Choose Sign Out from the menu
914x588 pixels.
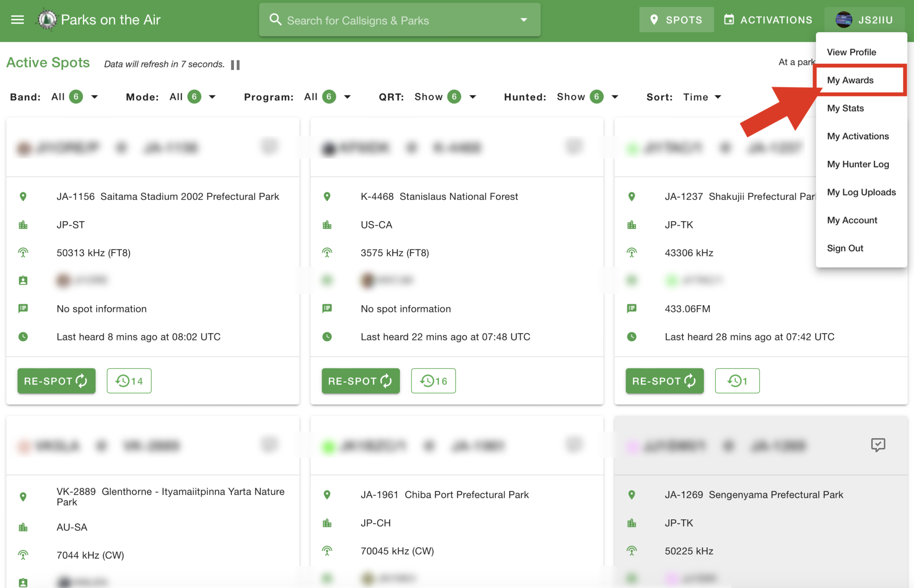(845, 248)
